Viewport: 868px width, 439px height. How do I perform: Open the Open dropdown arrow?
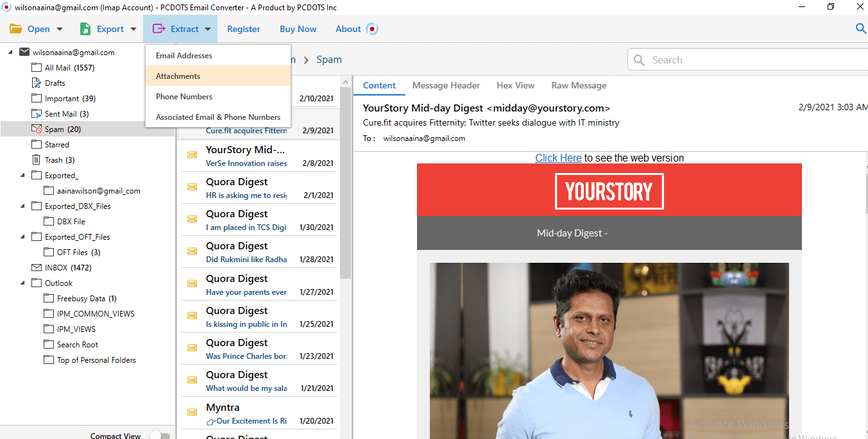click(x=60, y=29)
